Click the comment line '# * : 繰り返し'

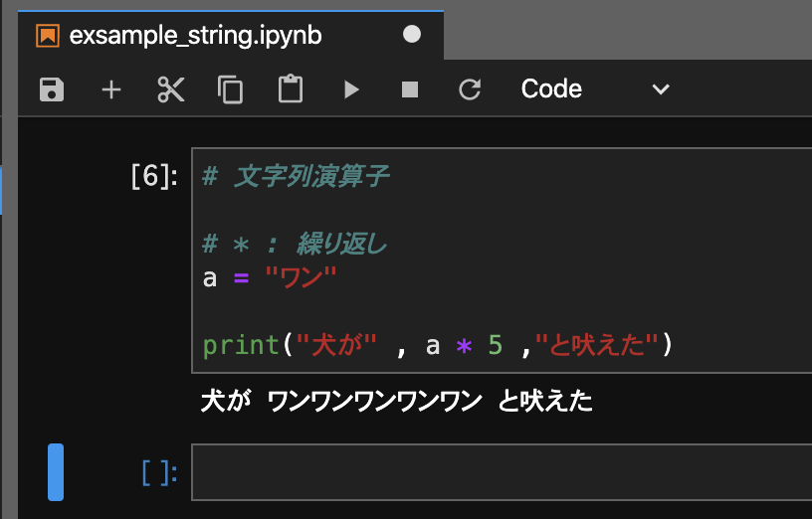(295, 244)
